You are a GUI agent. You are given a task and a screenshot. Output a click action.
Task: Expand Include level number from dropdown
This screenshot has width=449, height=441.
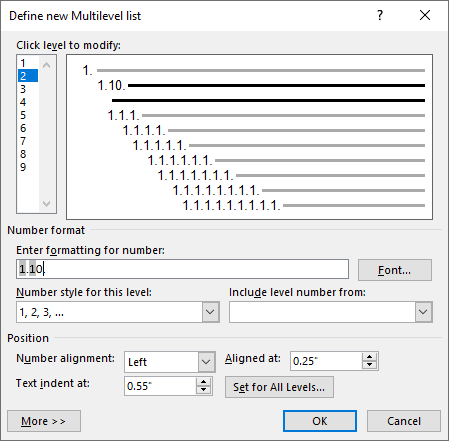(x=423, y=312)
